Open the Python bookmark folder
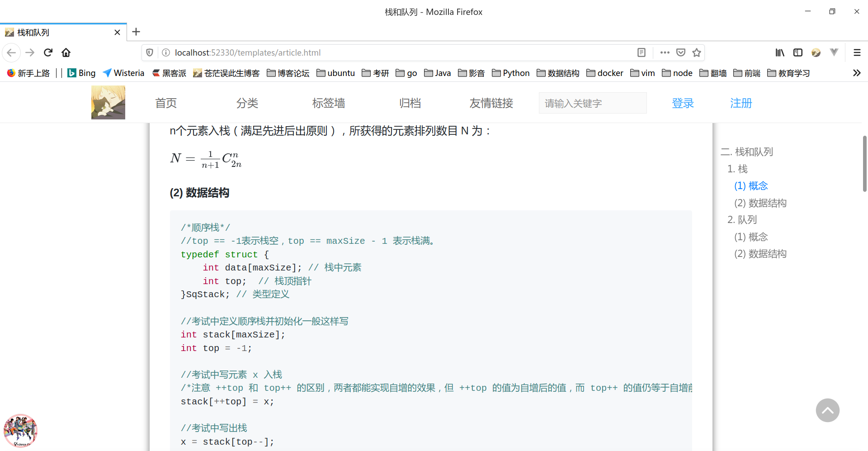868x451 pixels. tap(510, 73)
